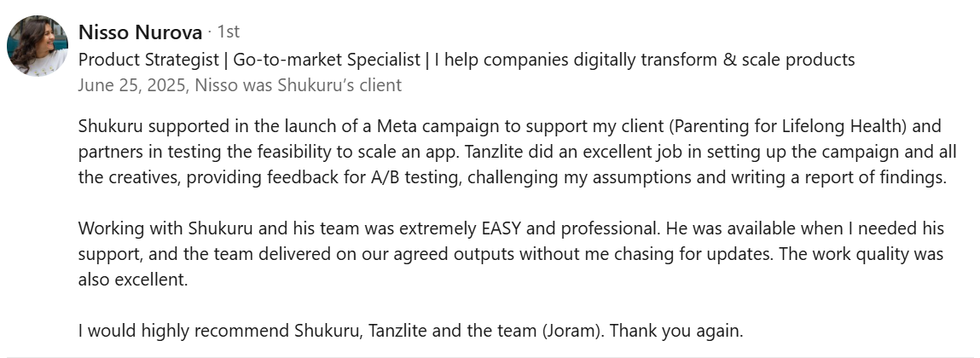
Task: Click 'Go-to-market Specialist' in the headline
Action: click(x=327, y=60)
